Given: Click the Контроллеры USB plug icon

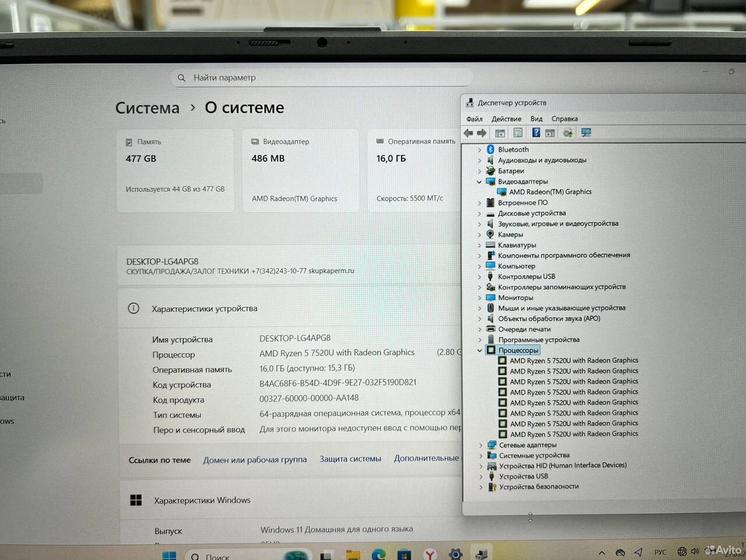Looking at the screenshot, I should tap(491, 276).
